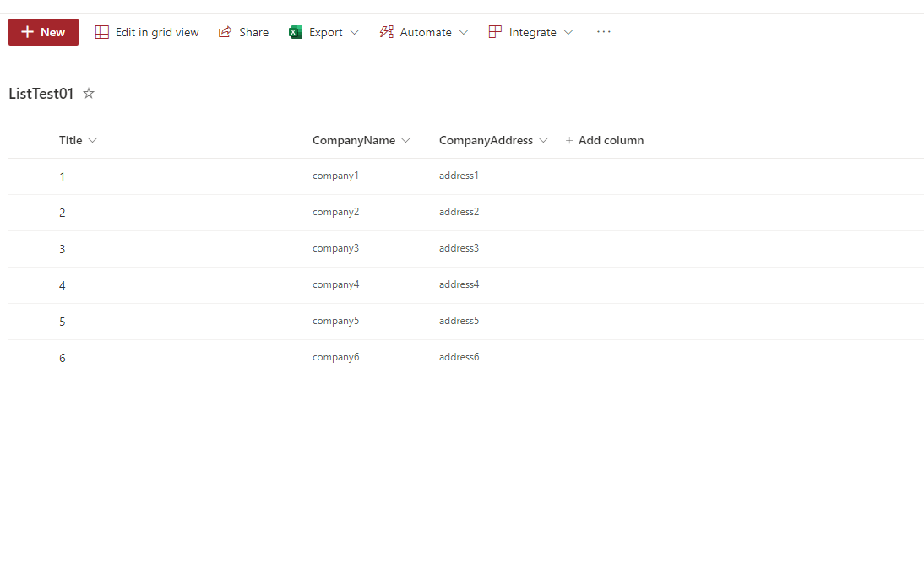The image size is (924, 563).
Task: Select the company3 cell
Action: tap(335, 248)
